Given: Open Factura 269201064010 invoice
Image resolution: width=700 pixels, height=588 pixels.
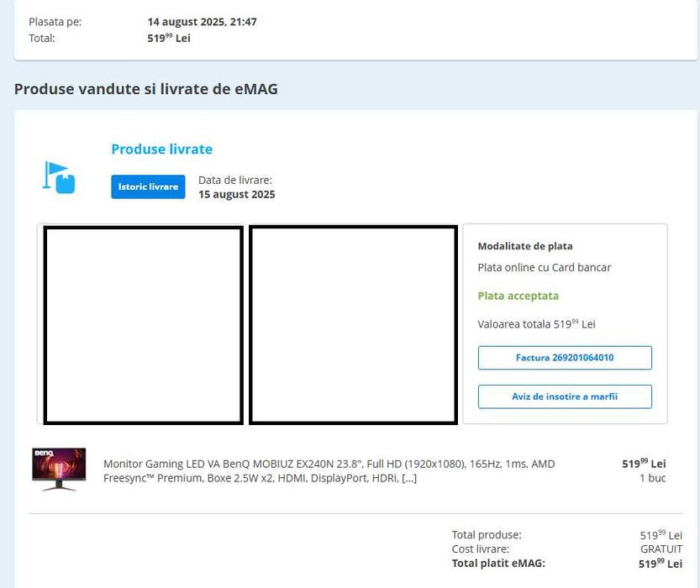Looking at the screenshot, I should click(565, 357).
